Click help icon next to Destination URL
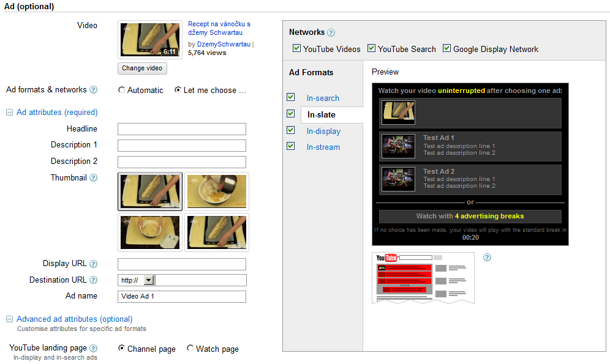This screenshot has width=610, height=364. pos(94,280)
